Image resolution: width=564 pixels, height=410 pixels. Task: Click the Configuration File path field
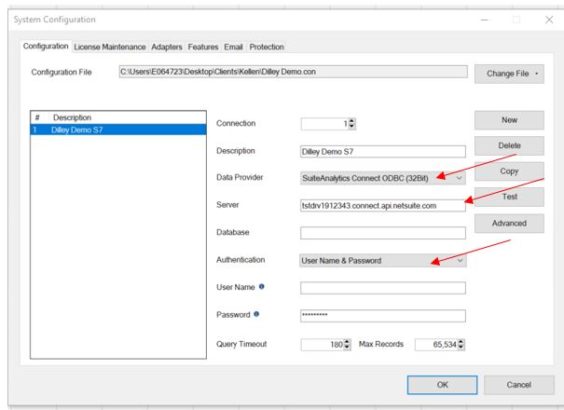[293, 72]
